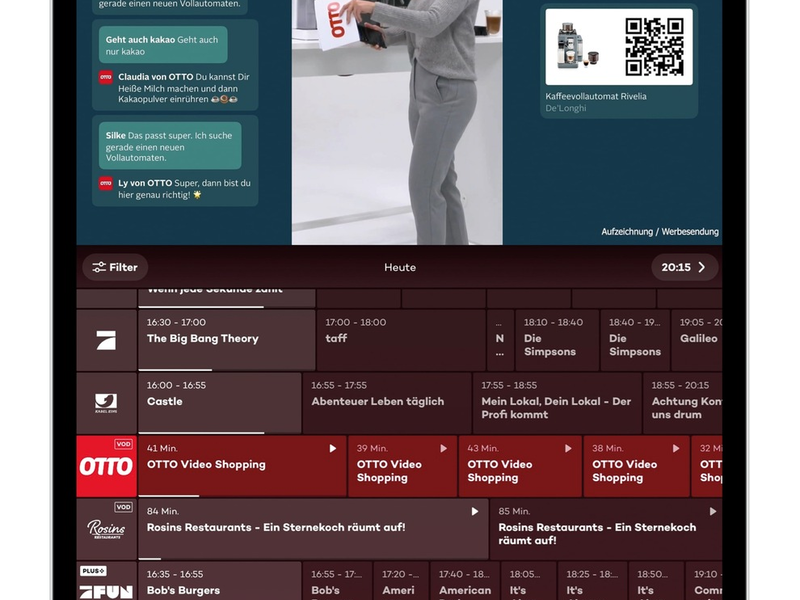Open the Filter panel
The width and height of the screenshot is (800, 600).
[x=115, y=267]
